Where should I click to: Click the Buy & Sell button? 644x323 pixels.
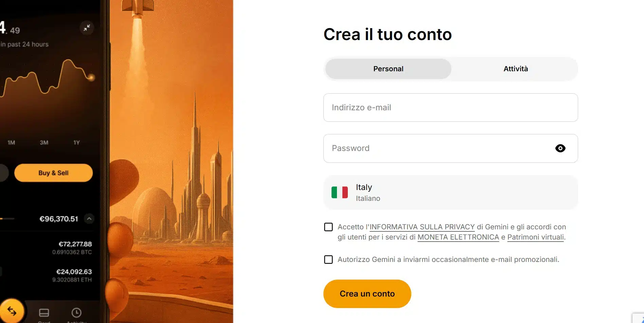(x=53, y=173)
